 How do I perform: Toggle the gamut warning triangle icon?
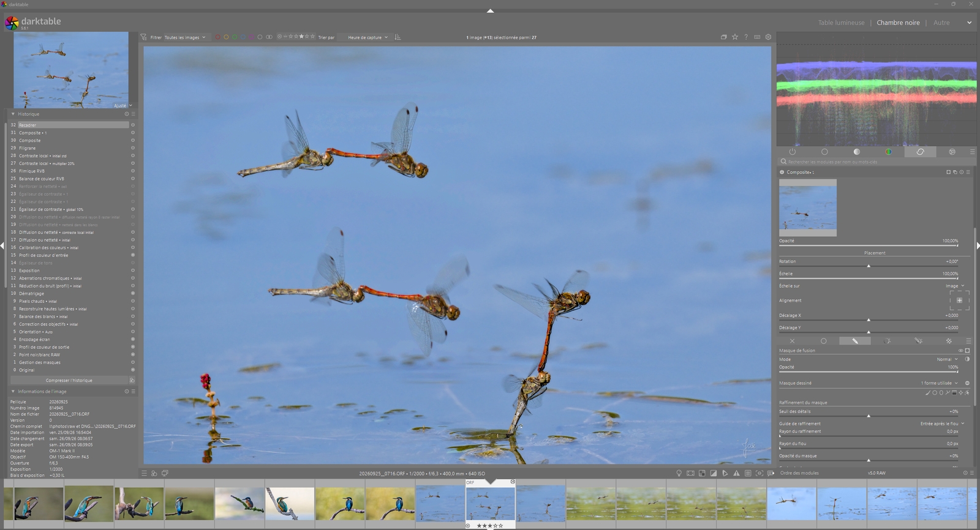click(x=736, y=473)
